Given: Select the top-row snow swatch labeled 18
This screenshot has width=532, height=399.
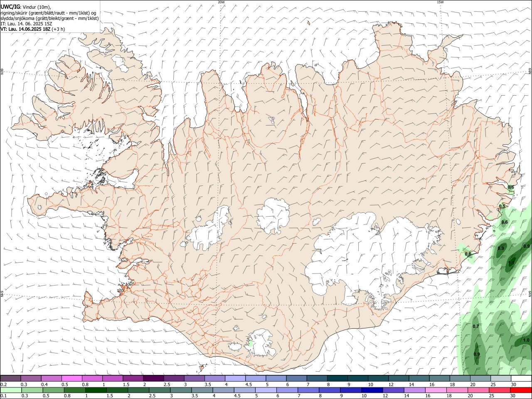Looking at the screenshot, I should pos(460,378).
